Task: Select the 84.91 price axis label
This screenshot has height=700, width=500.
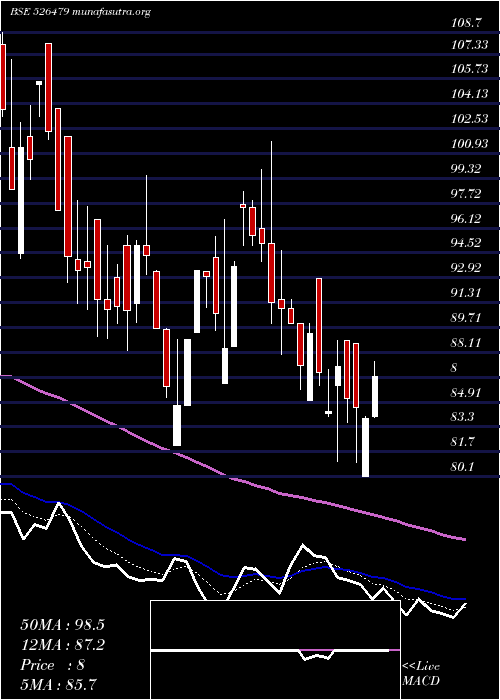Action: click(x=467, y=393)
